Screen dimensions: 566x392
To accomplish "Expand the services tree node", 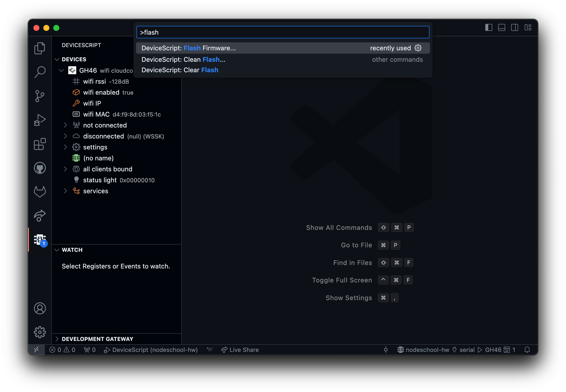I will click(65, 191).
